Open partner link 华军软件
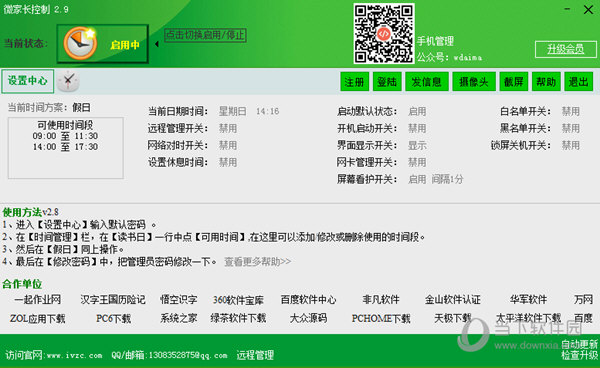 [528, 300]
